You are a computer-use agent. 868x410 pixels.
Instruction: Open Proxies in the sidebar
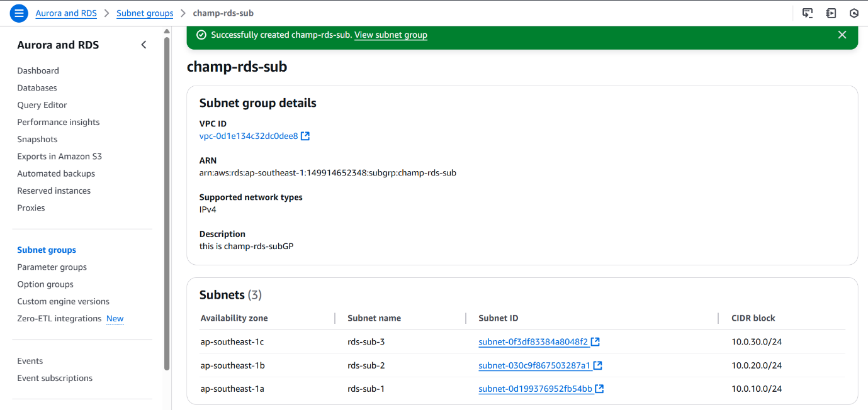[x=31, y=208]
